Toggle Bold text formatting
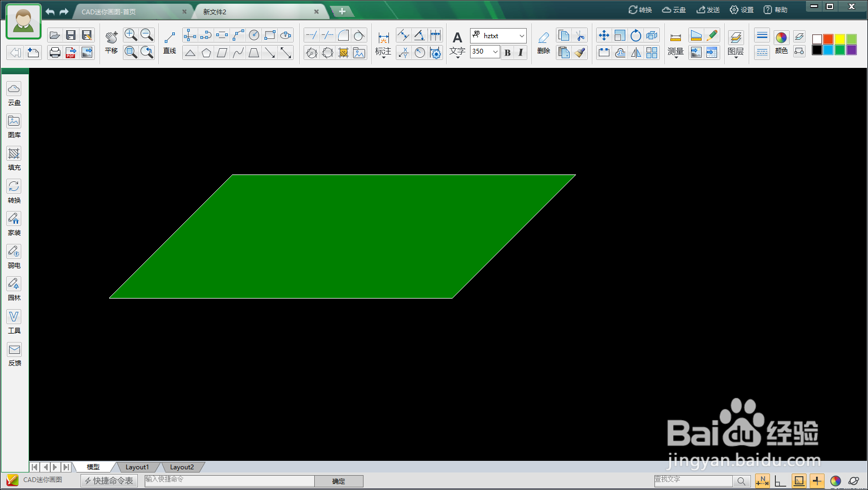Image resolution: width=868 pixels, height=490 pixels. coord(508,52)
